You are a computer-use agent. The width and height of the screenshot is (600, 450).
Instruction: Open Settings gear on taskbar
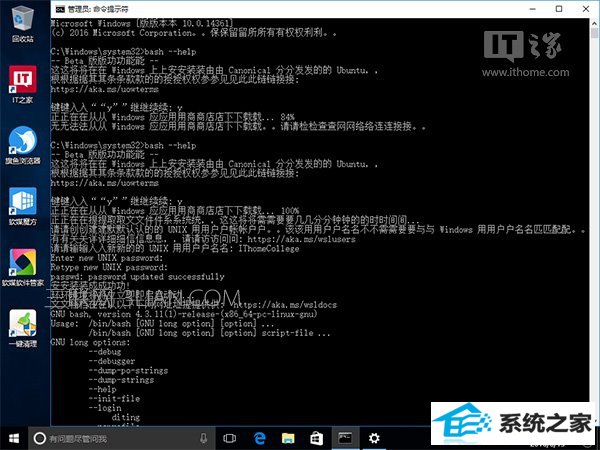374,439
